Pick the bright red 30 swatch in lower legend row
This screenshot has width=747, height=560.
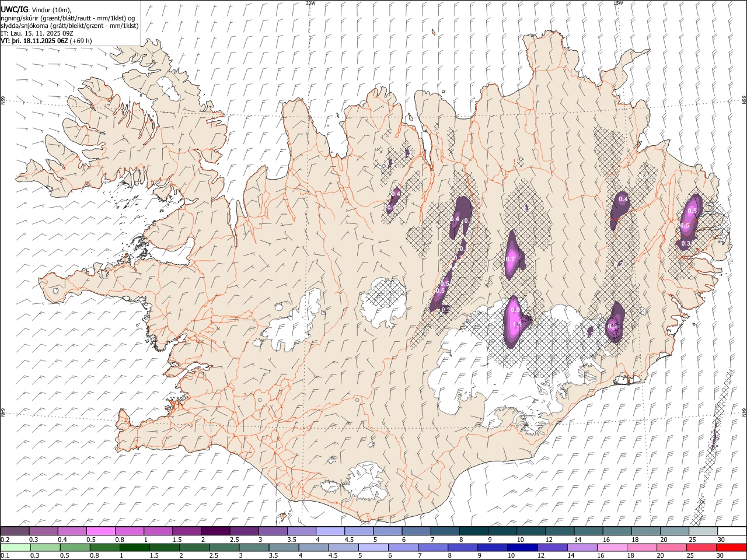pyautogui.click(x=731, y=548)
